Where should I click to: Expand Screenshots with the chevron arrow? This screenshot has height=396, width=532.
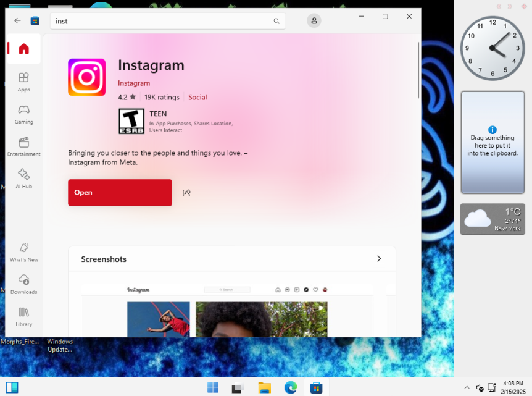click(x=379, y=259)
